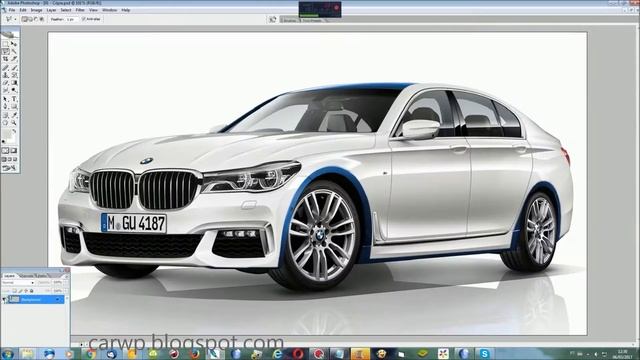Select the Brush tool

[14, 67]
